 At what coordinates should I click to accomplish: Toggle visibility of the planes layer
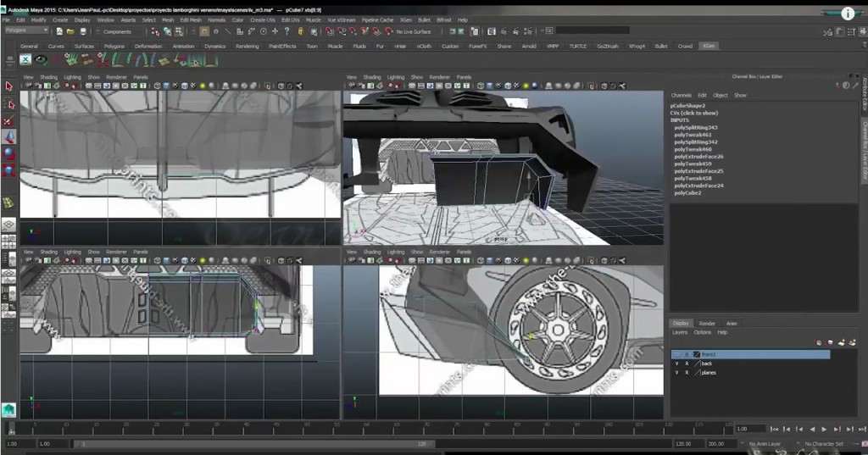pyautogui.click(x=676, y=373)
